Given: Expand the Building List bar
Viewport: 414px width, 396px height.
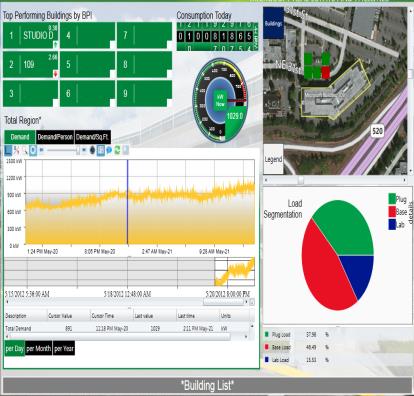Looking at the screenshot, I should tap(207, 385).
